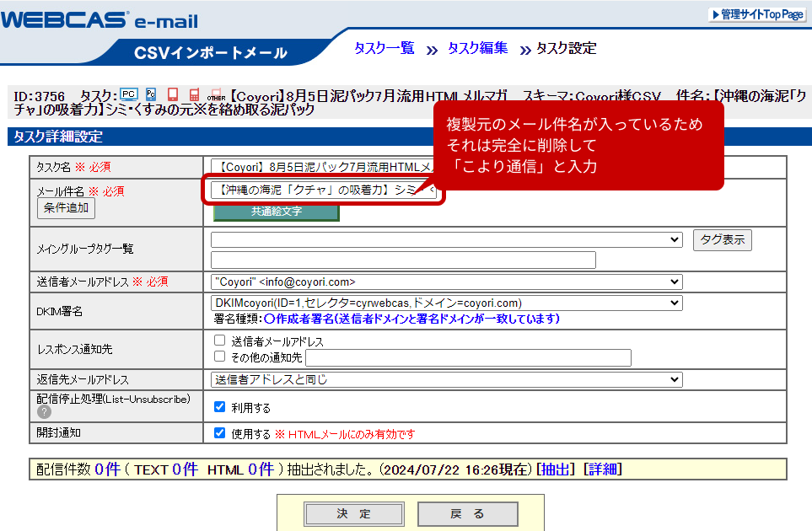Open メイングループタグ一覧 dropdown
Viewport: 812px width, 531px height.
coord(446,239)
